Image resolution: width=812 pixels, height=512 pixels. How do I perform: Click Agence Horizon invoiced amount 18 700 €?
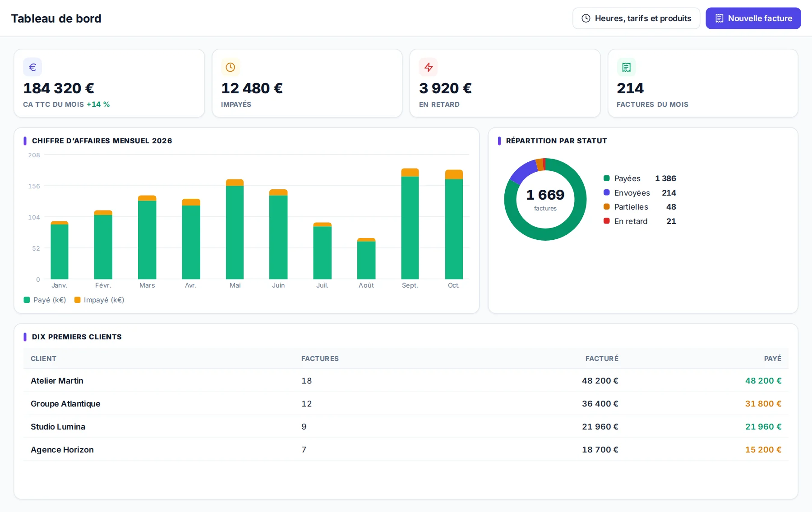click(x=600, y=450)
